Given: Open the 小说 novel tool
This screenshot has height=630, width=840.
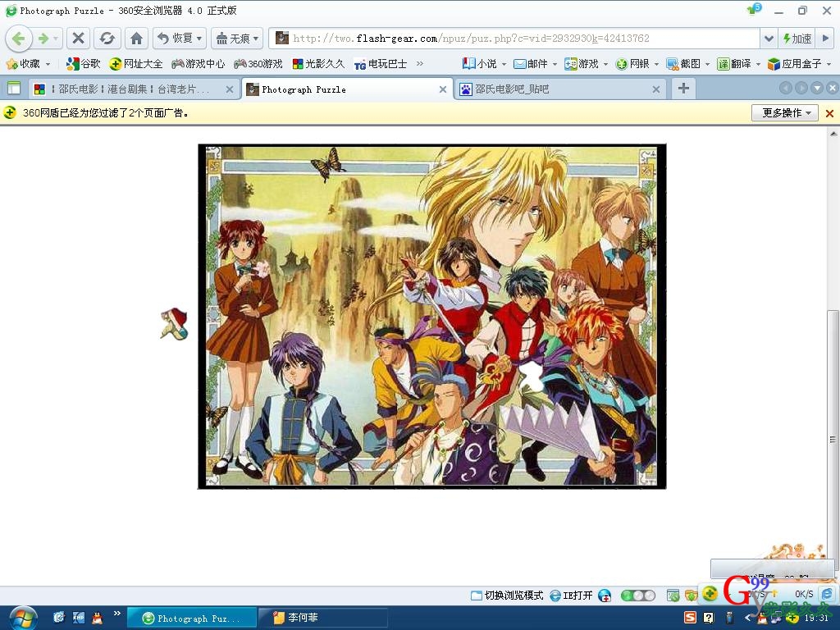Looking at the screenshot, I should 479,64.
